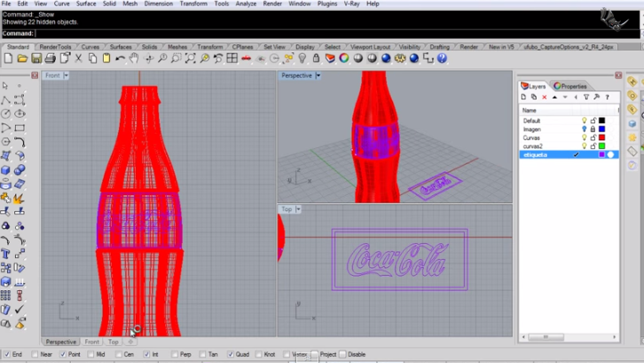Open Perspective viewport dropdown arrow
Image resolution: width=644 pixels, height=363 pixels.
point(318,75)
